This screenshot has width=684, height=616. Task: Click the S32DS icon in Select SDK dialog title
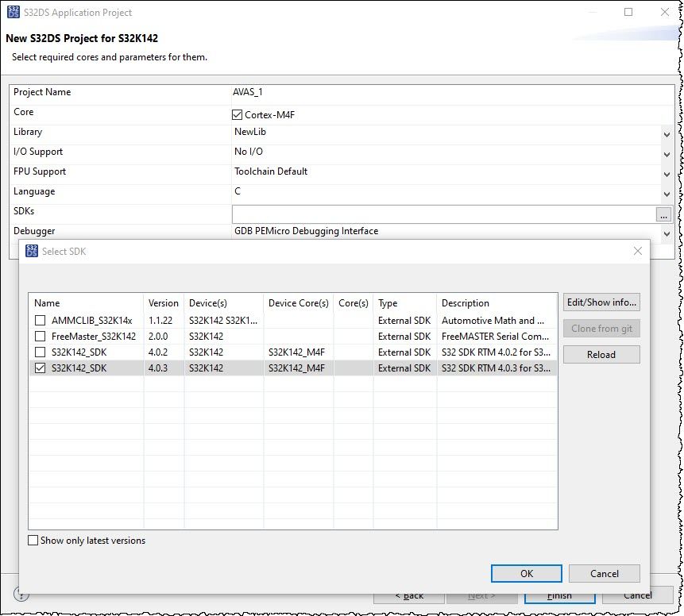[x=32, y=251]
